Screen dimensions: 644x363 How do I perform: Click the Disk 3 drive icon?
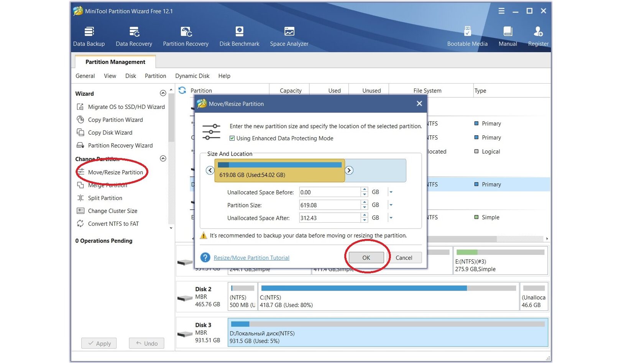click(185, 334)
